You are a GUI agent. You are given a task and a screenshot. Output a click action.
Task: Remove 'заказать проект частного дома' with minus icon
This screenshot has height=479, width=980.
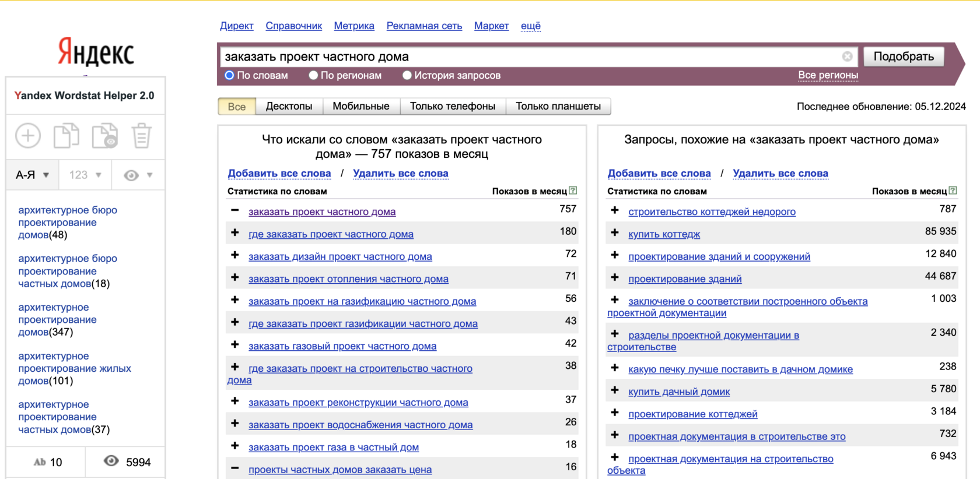point(235,210)
